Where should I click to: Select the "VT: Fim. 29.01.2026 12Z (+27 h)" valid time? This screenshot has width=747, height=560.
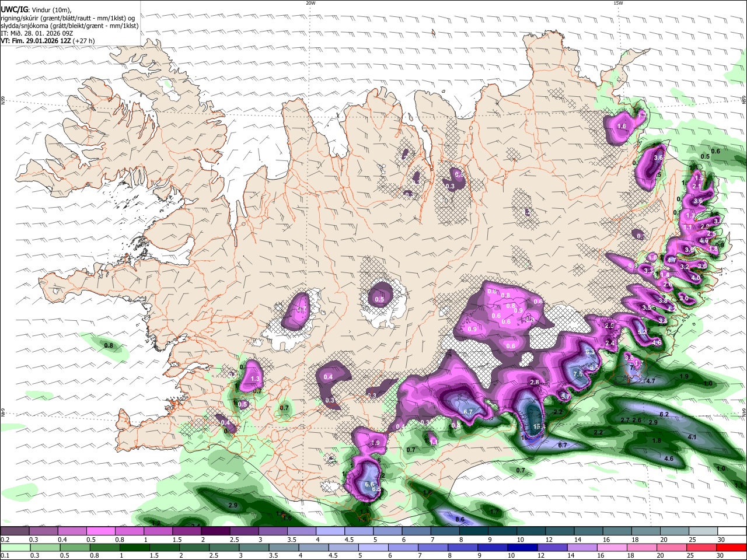click(47, 41)
